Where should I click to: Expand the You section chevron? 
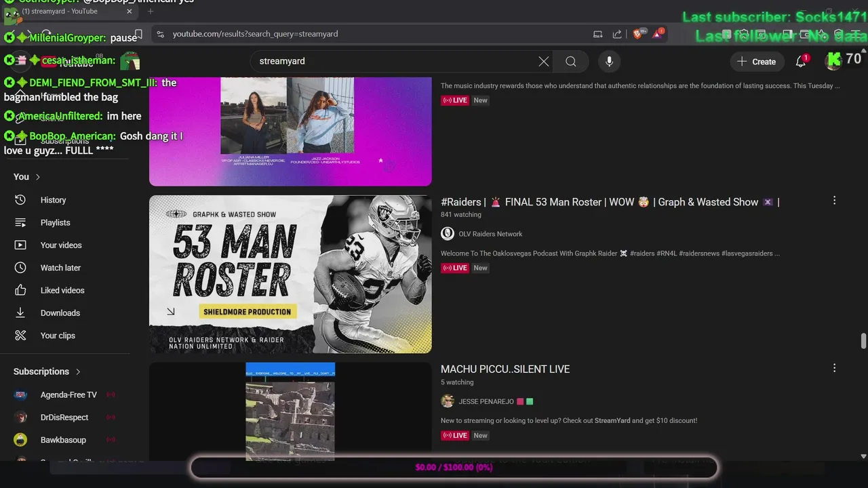(x=38, y=177)
